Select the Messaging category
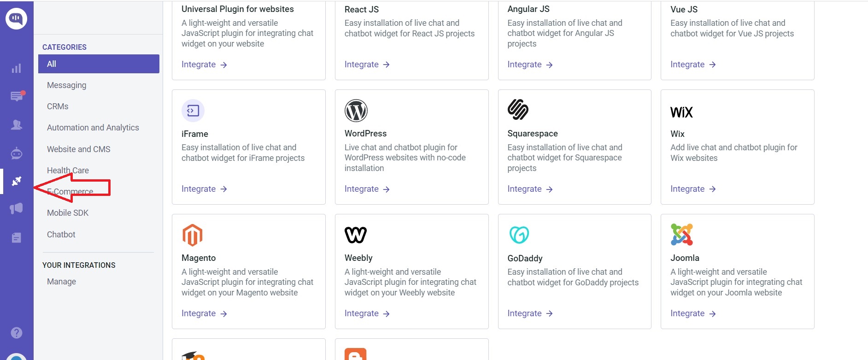 67,85
